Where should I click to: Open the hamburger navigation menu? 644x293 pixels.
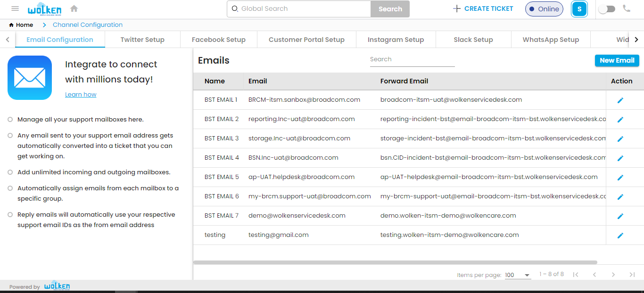pyautogui.click(x=15, y=8)
